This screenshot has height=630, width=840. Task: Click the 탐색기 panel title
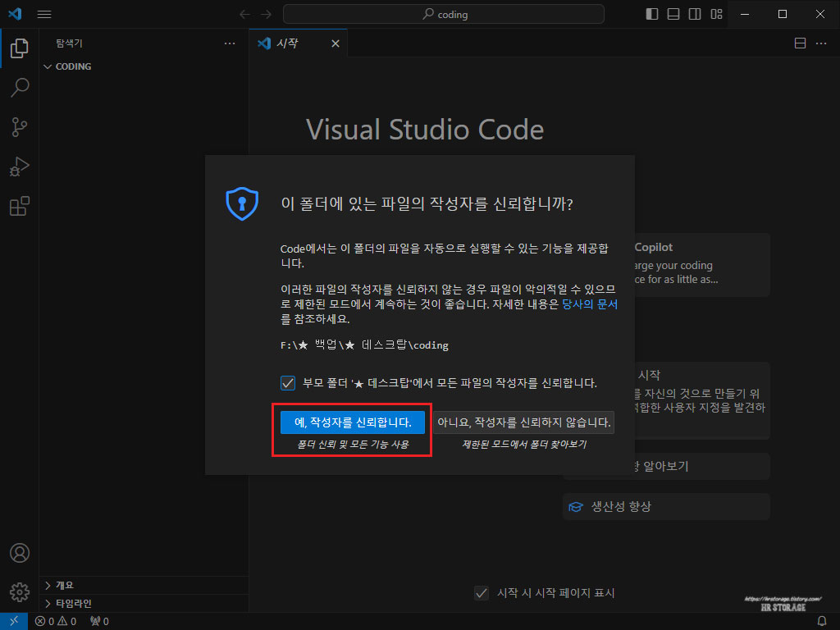pos(70,43)
